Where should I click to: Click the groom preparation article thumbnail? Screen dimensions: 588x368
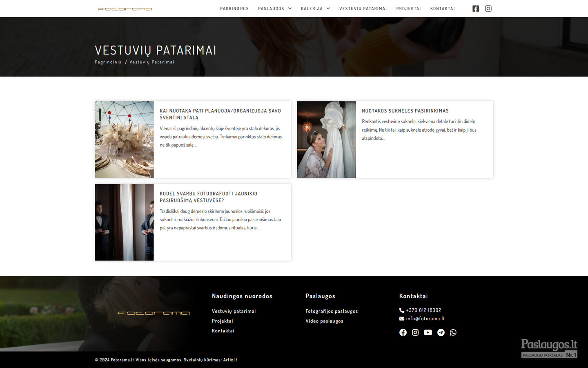coord(124,222)
